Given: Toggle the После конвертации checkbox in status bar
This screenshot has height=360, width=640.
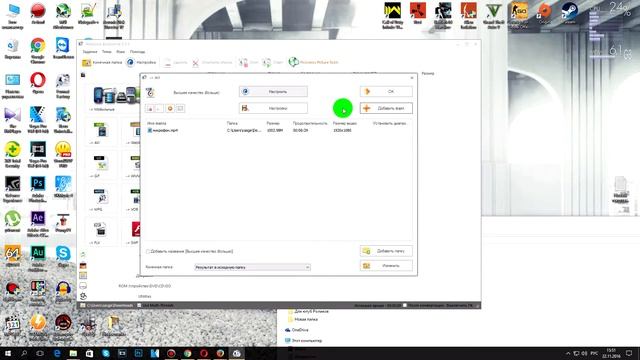Looking at the screenshot, I should [x=405, y=305].
